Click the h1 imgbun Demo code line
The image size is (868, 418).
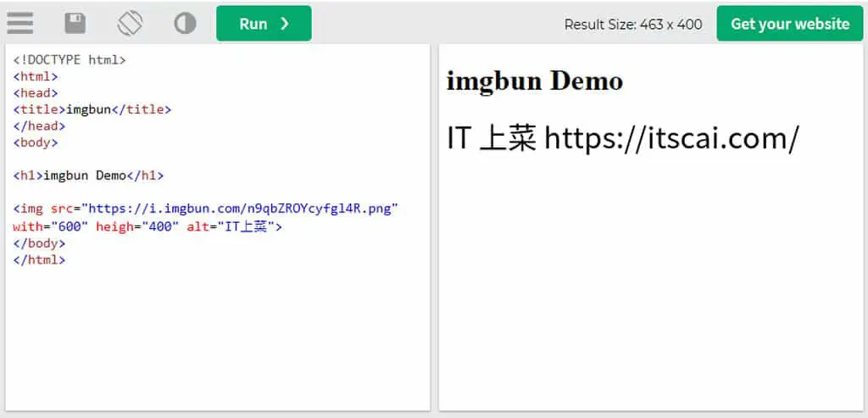tap(88, 176)
